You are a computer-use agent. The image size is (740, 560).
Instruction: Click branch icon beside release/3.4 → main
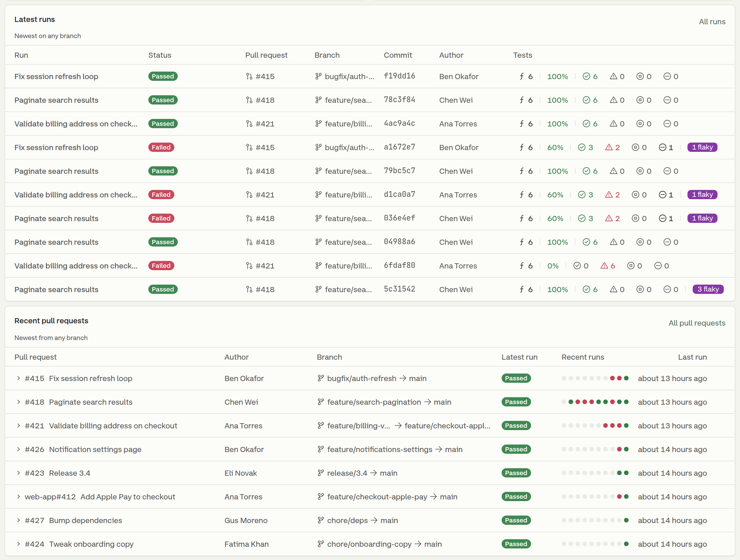pos(320,473)
